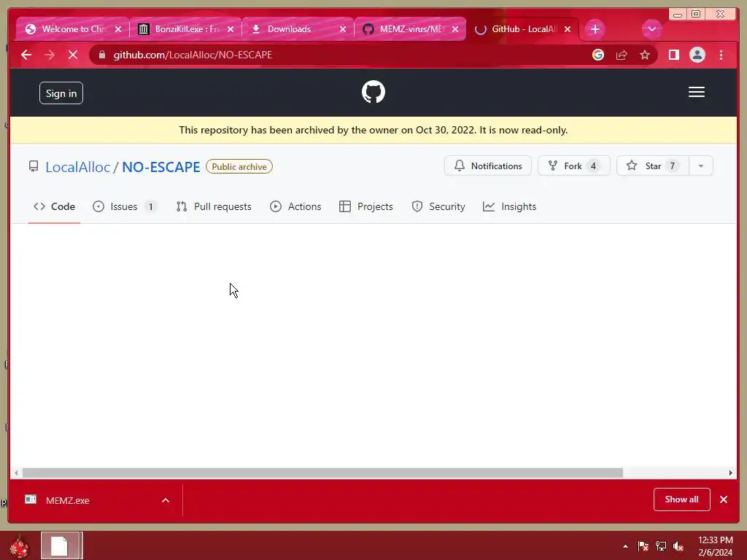This screenshot has width=747, height=560.
Task: Open Chrome three-dot menu
Action: click(x=721, y=55)
